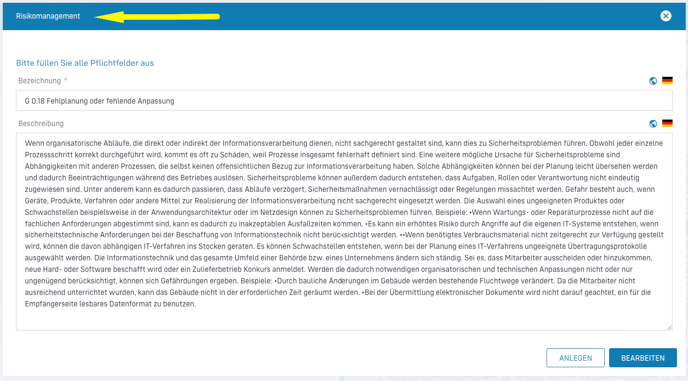Place cursor before 'Wenn organisatorische Abläufe' text
Viewport: 688px width, 381px height.
click(25, 143)
